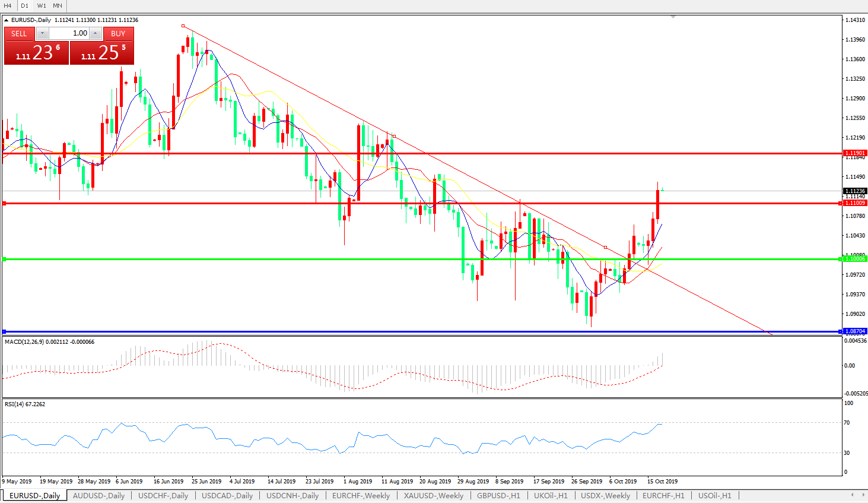Open the AUDUSD-,Daily chart tab
868x503 pixels.
tap(98, 495)
